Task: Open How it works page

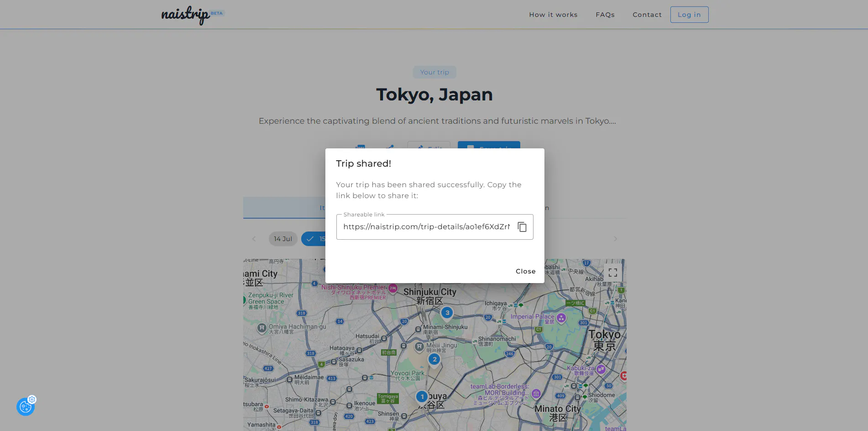Action: 553,15
